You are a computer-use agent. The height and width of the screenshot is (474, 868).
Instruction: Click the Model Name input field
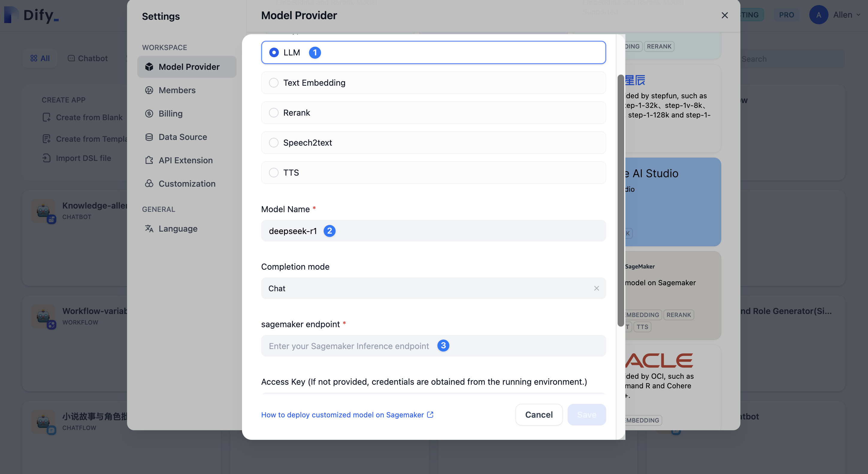tap(433, 231)
